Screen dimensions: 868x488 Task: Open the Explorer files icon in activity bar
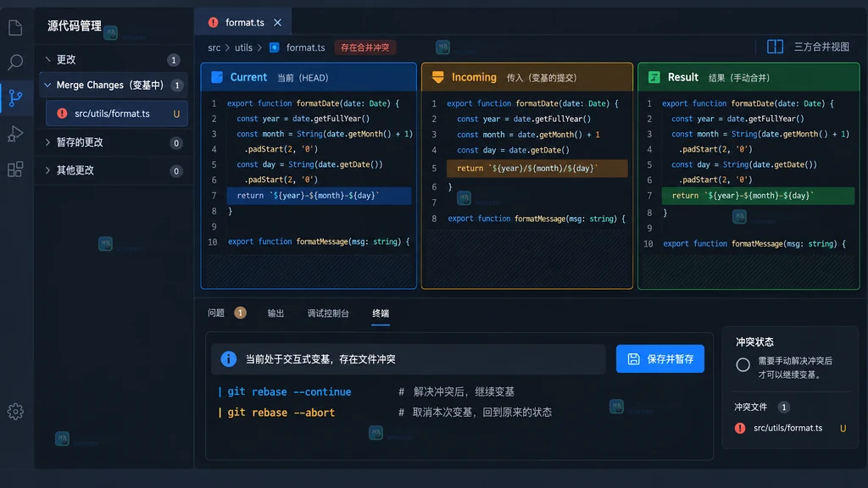tap(15, 28)
